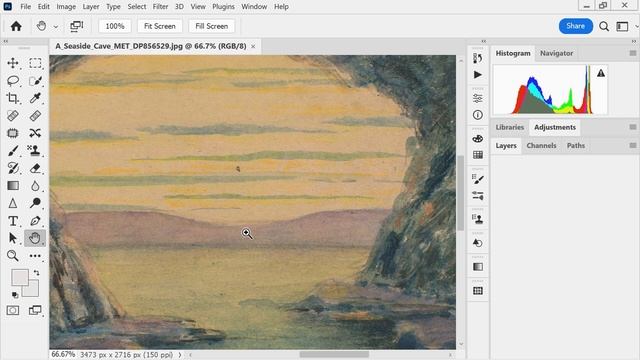The image size is (640, 360).
Task: Select the Lasso tool
Action: (x=13, y=80)
